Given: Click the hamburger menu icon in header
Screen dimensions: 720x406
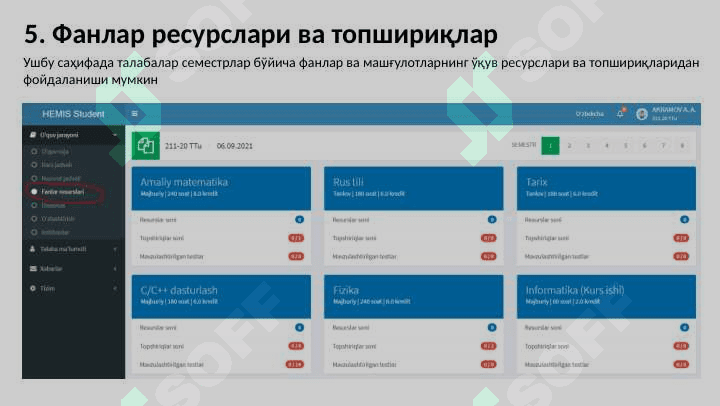Looking at the screenshot, I should (x=135, y=114).
